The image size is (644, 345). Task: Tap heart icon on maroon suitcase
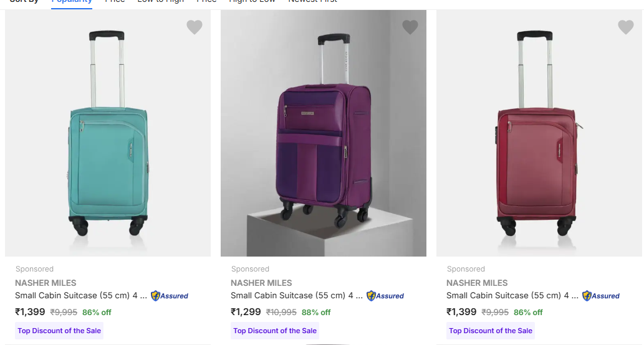point(626,27)
